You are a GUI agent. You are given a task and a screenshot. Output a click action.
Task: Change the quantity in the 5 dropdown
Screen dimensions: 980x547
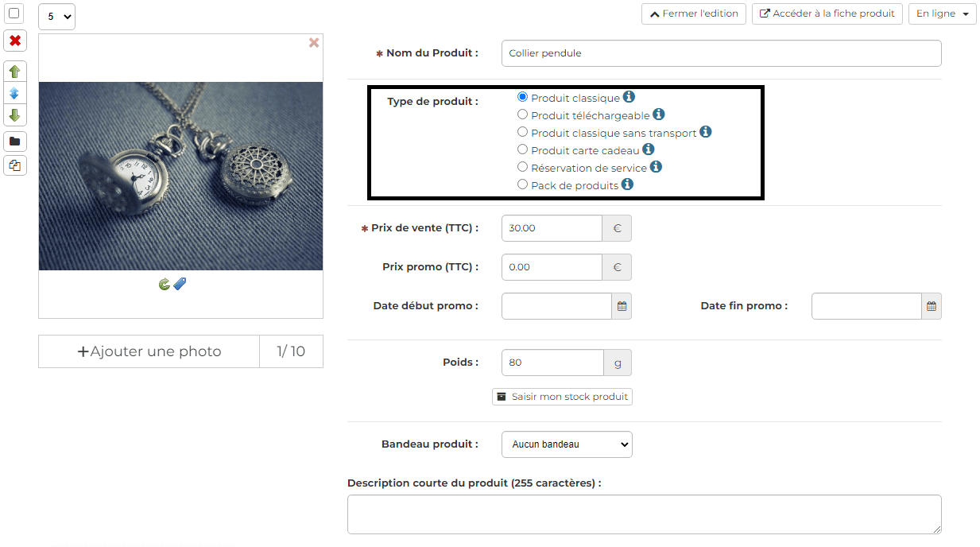click(x=56, y=16)
